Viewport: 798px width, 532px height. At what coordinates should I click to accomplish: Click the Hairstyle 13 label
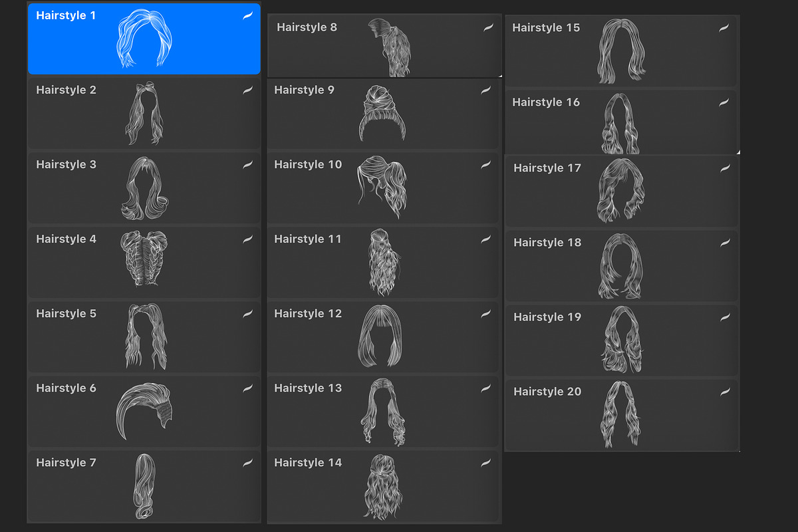pos(308,388)
